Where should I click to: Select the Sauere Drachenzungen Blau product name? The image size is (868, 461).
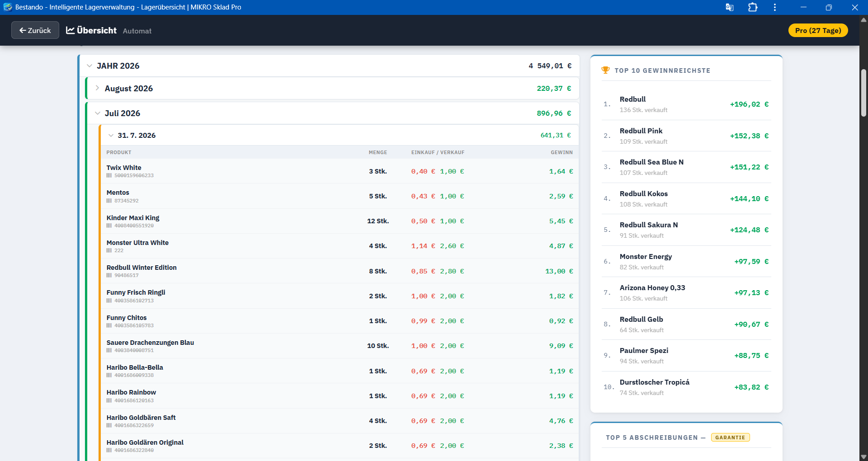150,343
